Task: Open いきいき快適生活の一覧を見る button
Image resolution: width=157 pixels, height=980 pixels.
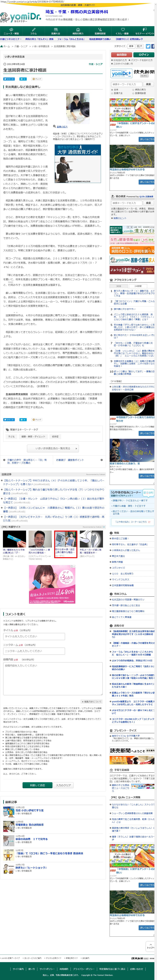Action: [x=53, y=448]
